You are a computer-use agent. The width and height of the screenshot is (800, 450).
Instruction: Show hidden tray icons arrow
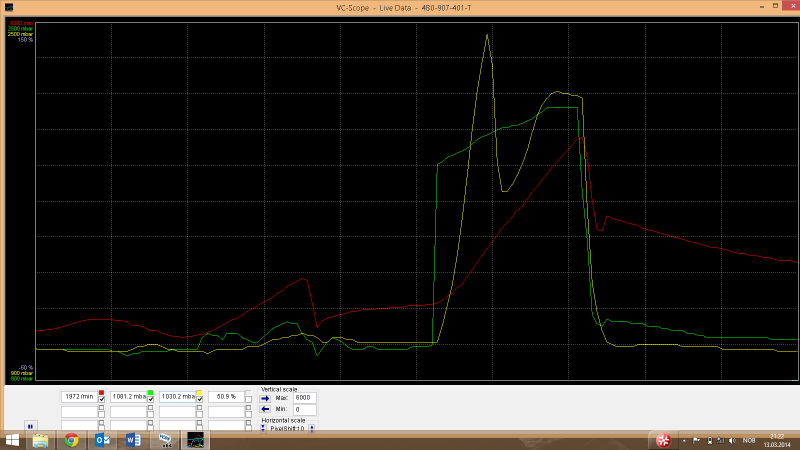(684, 441)
